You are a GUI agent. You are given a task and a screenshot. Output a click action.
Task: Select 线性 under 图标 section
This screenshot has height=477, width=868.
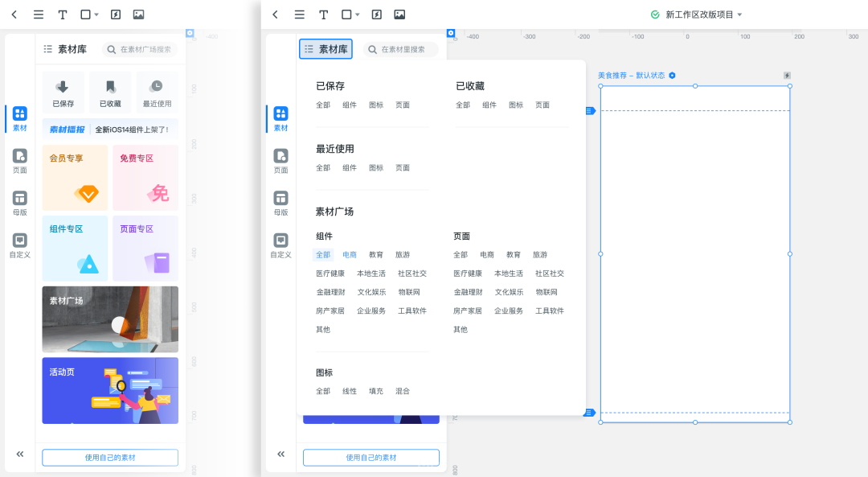click(x=350, y=391)
